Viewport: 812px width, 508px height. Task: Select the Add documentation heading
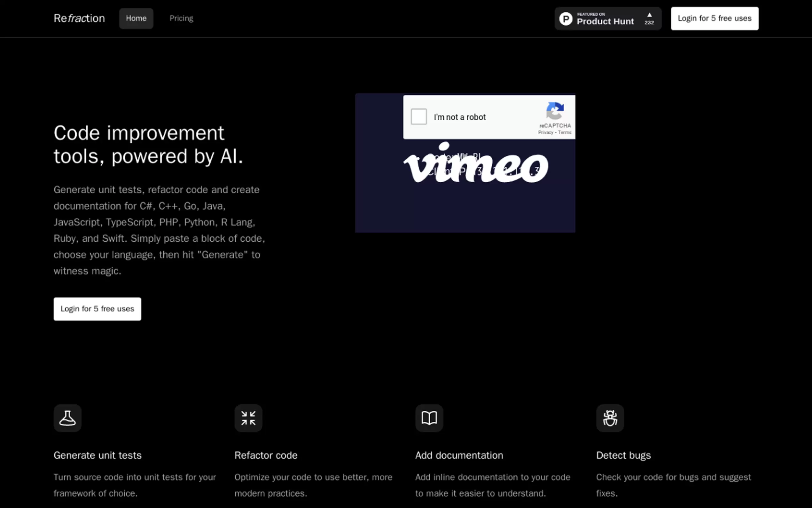pos(459,455)
